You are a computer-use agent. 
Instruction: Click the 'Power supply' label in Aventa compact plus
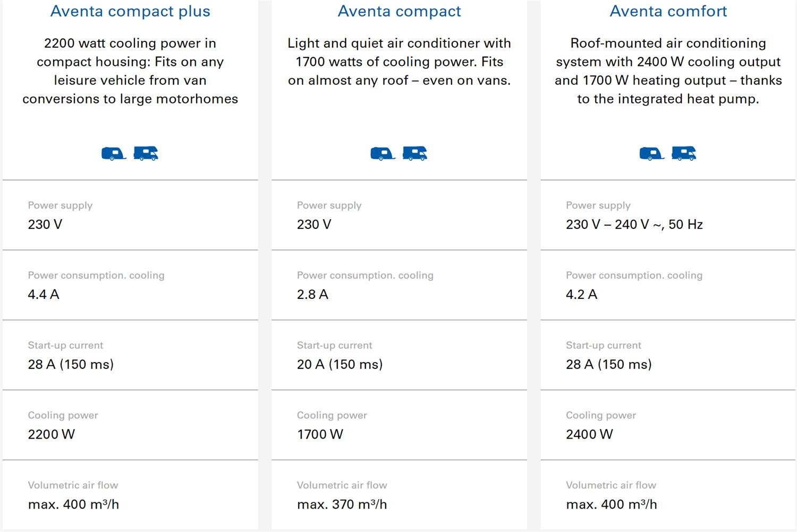60,205
